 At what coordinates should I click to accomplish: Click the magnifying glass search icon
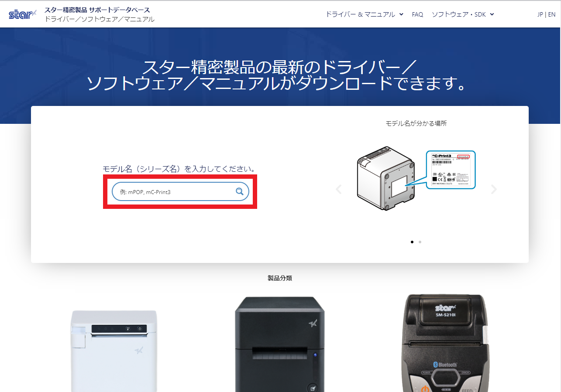point(239,191)
